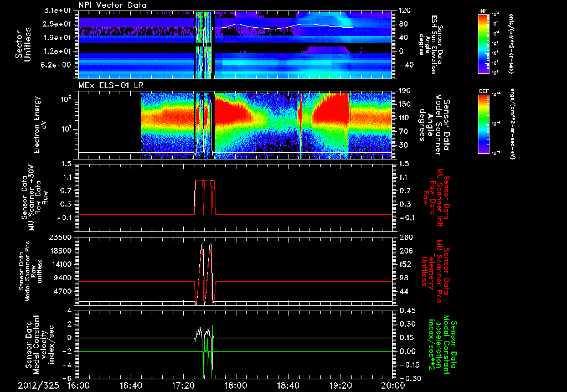
Task: Click the 18:00 time axis label
Action: [236, 385]
